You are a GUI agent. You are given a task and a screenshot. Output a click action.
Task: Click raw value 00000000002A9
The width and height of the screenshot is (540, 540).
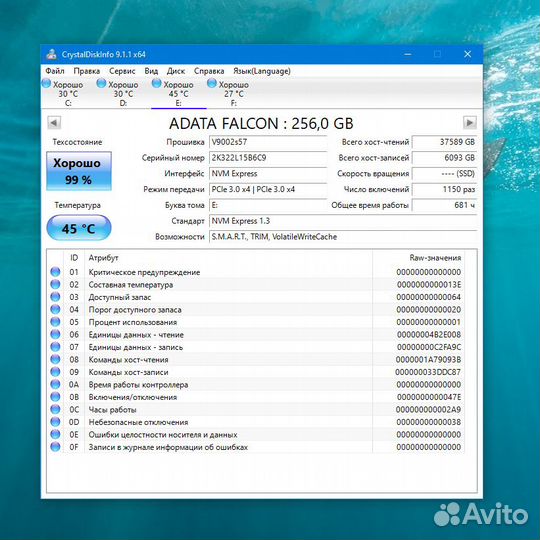pos(428,410)
